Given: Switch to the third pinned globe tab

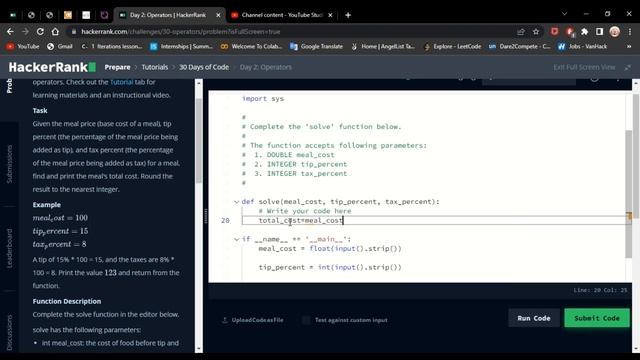Looking at the screenshot, I should (49, 15).
